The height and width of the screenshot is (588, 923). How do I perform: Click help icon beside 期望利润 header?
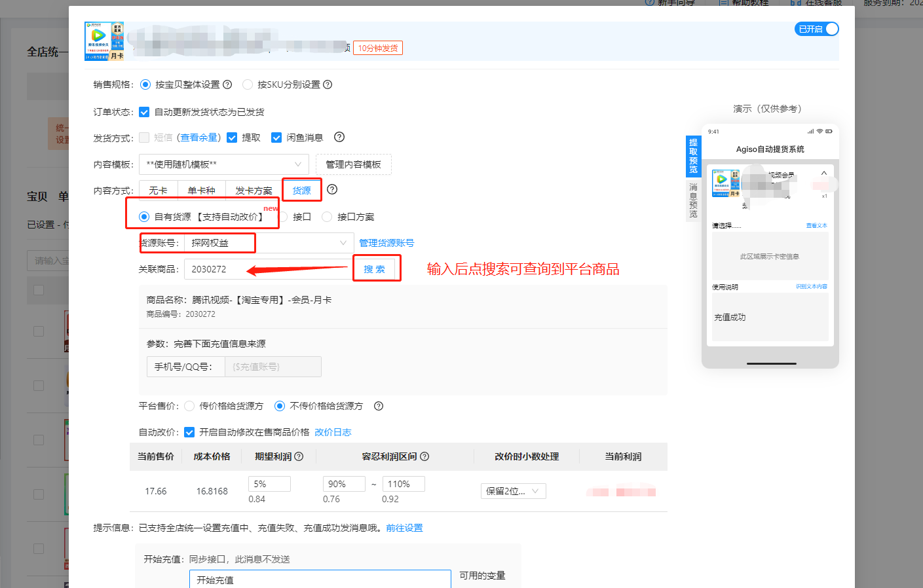click(x=299, y=456)
